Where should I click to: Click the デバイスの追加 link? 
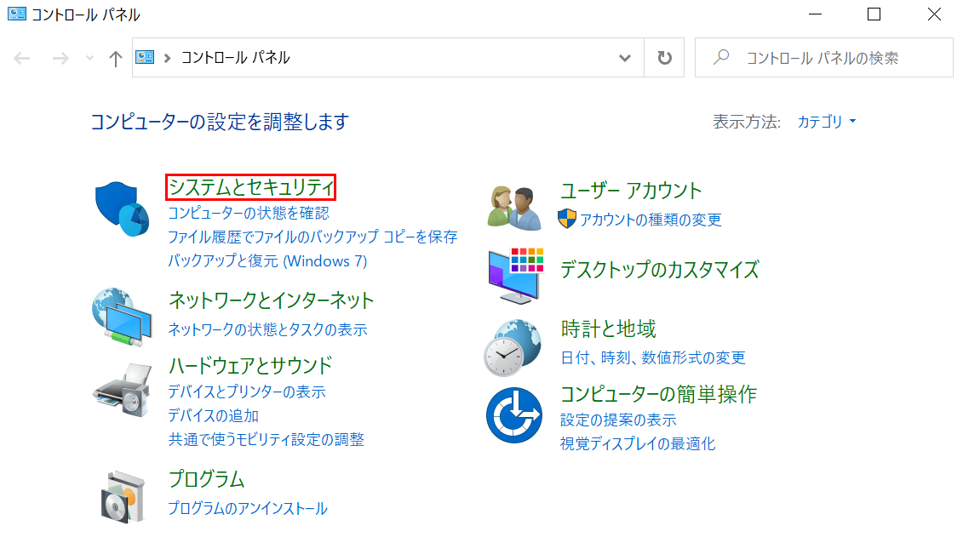[213, 415]
